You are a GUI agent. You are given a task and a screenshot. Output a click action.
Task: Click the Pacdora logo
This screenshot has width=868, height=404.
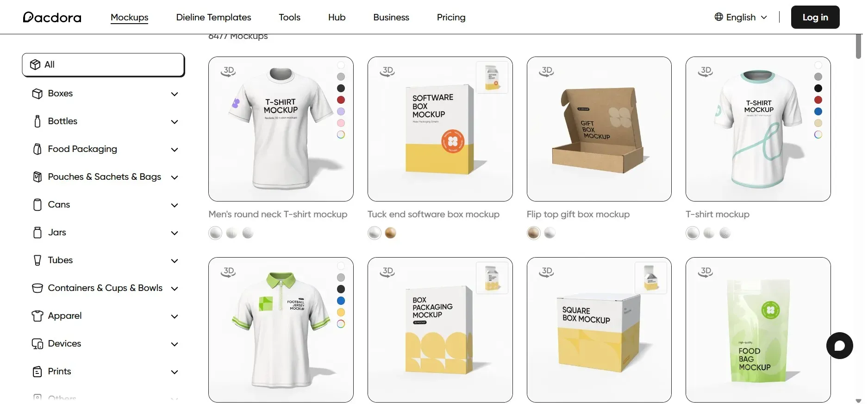pos(52,17)
